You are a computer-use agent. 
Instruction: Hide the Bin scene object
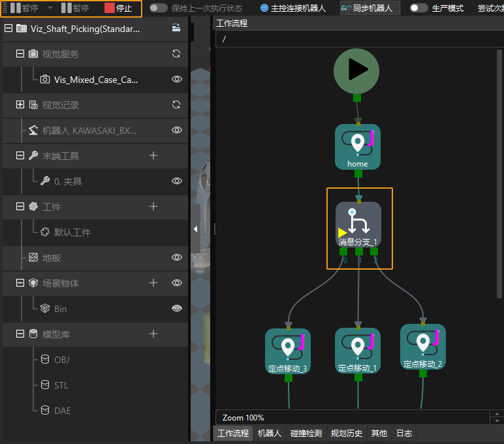click(176, 308)
